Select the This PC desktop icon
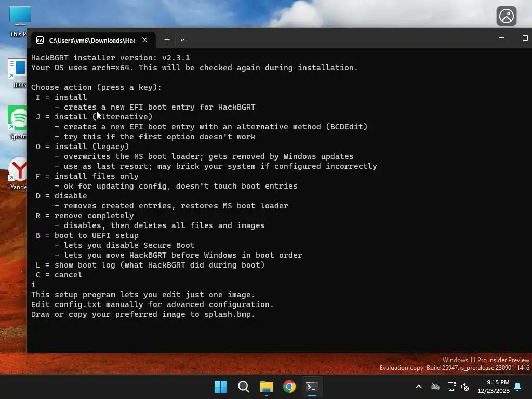This screenshot has width=532, height=399. [18, 21]
